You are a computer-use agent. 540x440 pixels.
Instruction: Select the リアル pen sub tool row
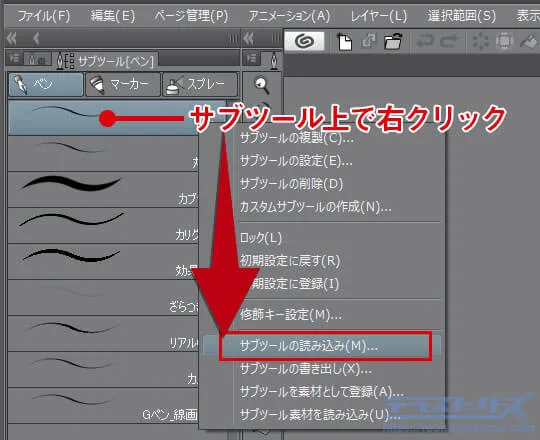pyautogui.click(x=103, y=334)
